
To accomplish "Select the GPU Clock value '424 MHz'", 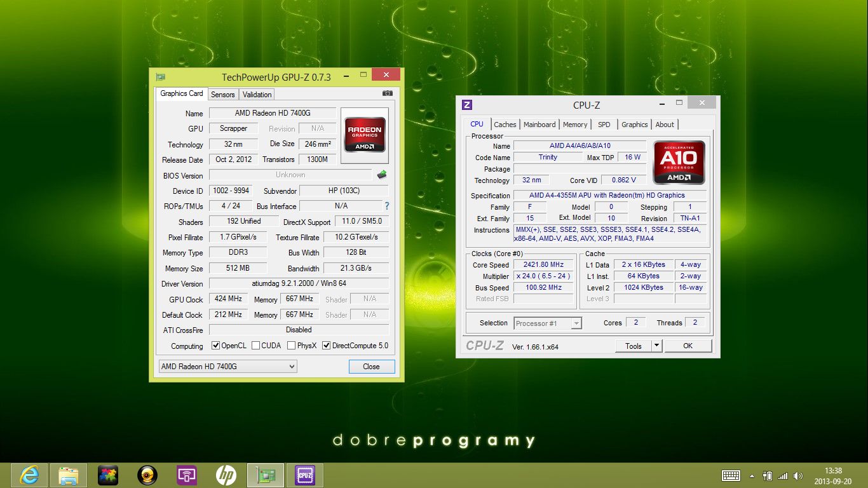I will (x=229, y=299).
